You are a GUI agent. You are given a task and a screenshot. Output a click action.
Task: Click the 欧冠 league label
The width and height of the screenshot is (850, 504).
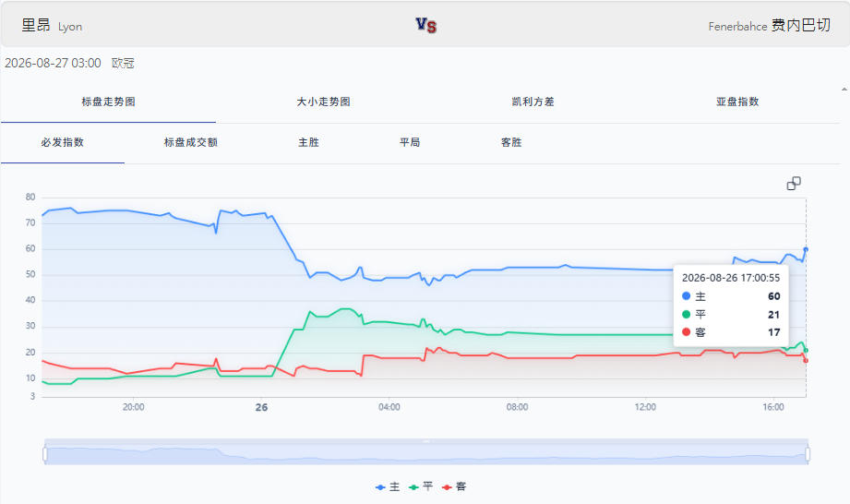point(123,63)
